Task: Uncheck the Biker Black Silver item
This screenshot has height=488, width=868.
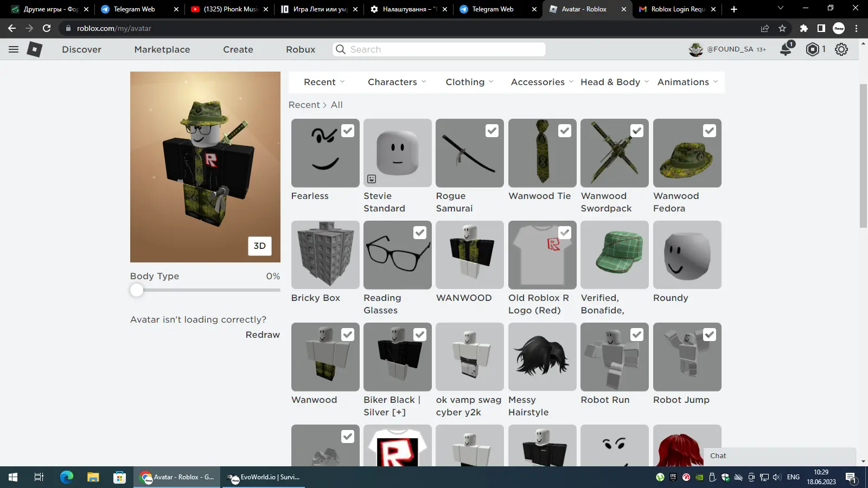Action: (420, 335)
